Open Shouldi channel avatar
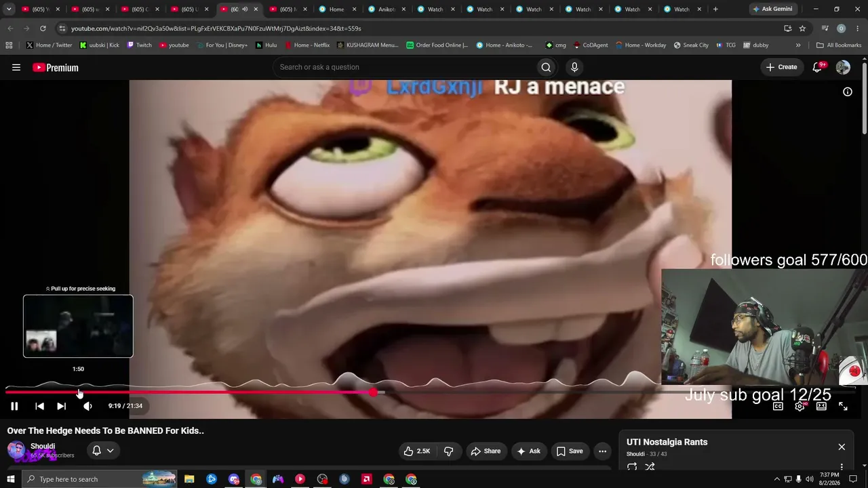 click(16, 451)
